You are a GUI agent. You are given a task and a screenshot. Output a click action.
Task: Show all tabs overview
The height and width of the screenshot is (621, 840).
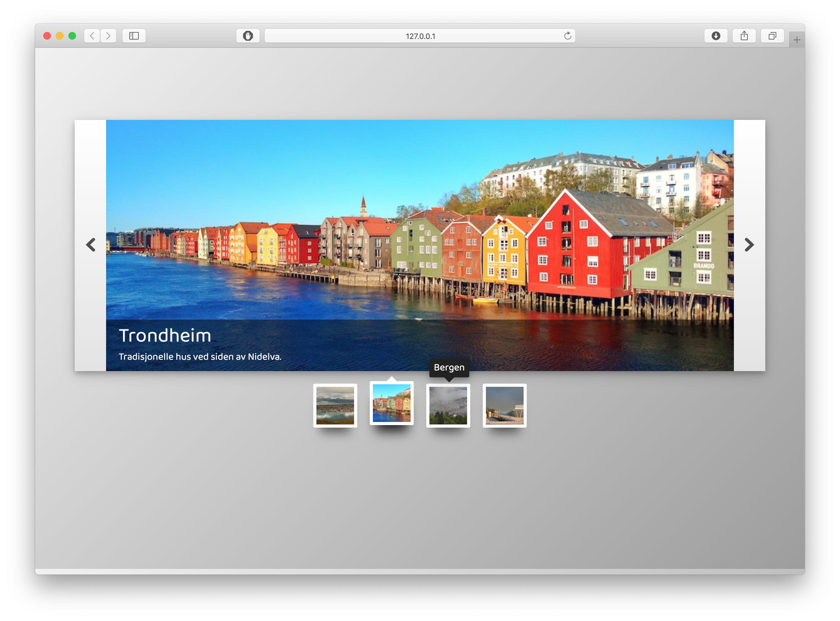click(x=772, y=36)
